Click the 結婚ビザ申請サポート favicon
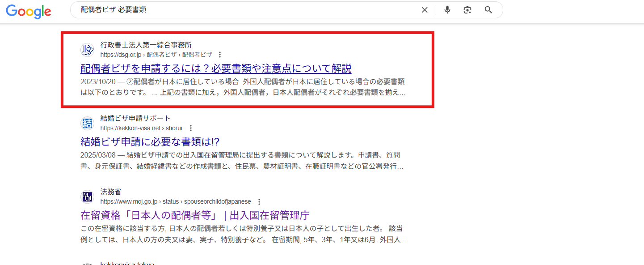The width and height of the screenshot is (644, 265). [87, 123]
